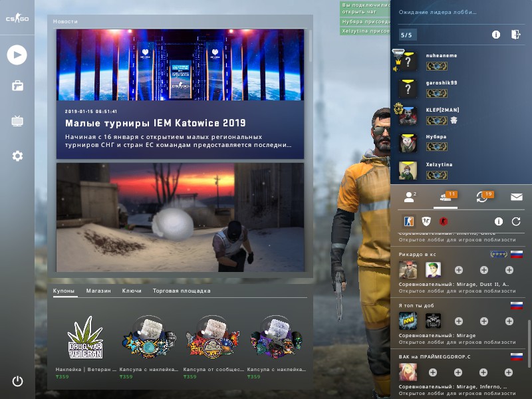Image resolution: width=532 pixels, height=399 pixels.
Task: Click dark second avatar in Я топ ты доб lobby
Action: (434, 321)
